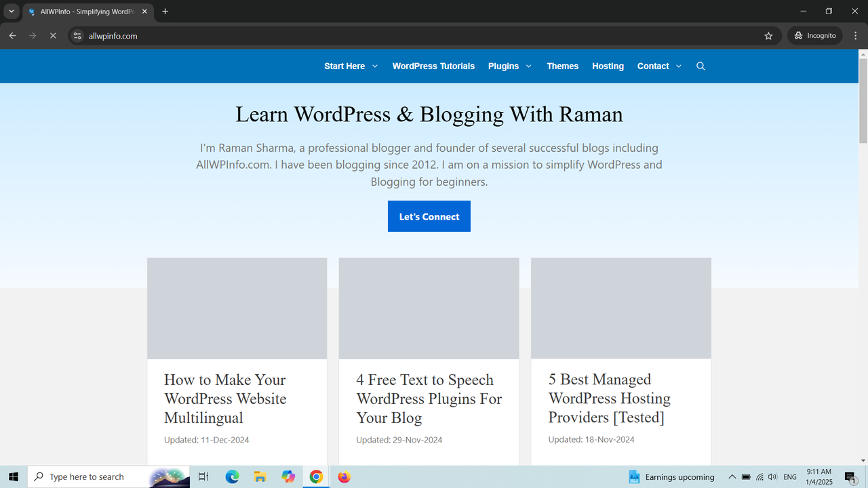This screenshot has width=868, height=488.
Task: Open Text to Speech article thumbnail
Action: 429,308
